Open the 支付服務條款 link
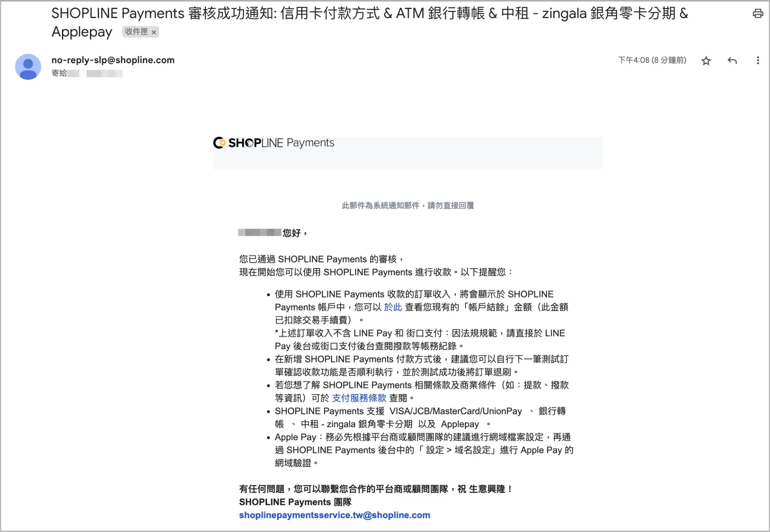770x532 pixels. pyautogui.click(x=359, y=398)
